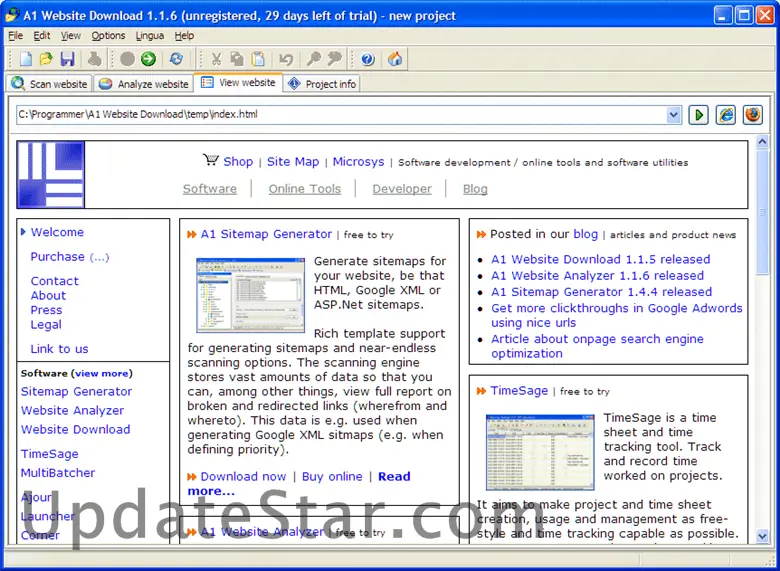Click the A1 Sitemap Generator heading link

266,234
